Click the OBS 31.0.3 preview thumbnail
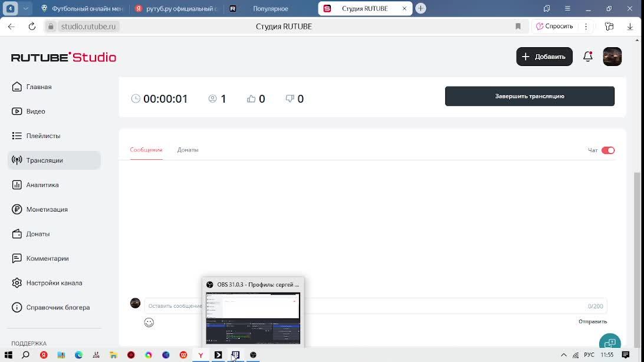Screen dimensions: 644x362 pyautogui.click(x=253, y=318)
